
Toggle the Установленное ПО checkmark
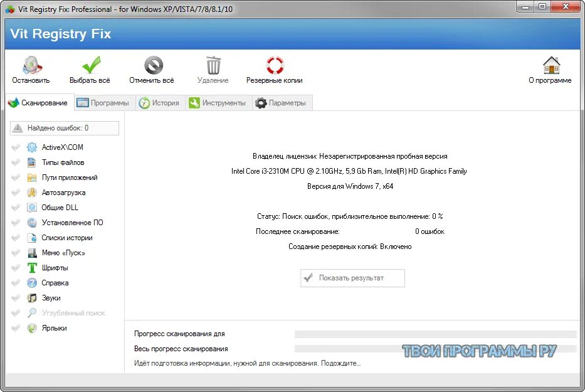(x=15, y=223)
